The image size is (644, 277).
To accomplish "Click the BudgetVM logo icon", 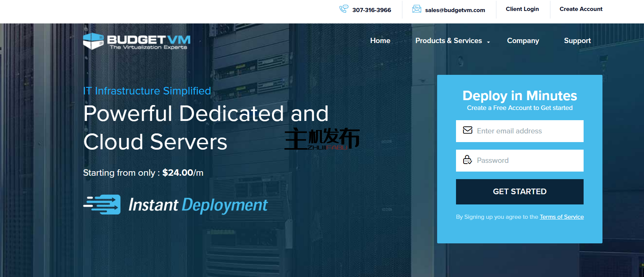I will click(x=93, y=41).
